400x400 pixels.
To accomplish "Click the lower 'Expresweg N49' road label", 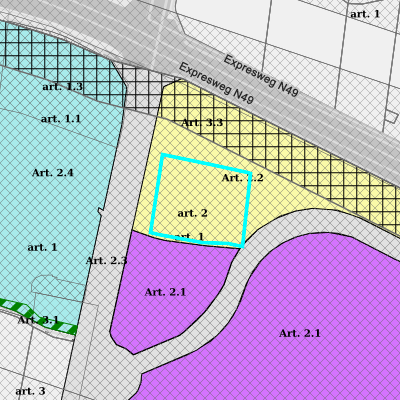I will [x=216, y=83].
